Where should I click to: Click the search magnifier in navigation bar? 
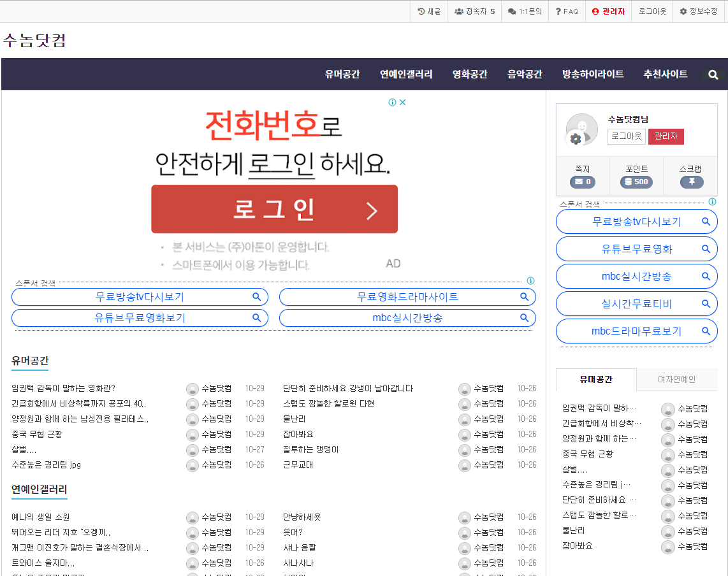(713, 75)
